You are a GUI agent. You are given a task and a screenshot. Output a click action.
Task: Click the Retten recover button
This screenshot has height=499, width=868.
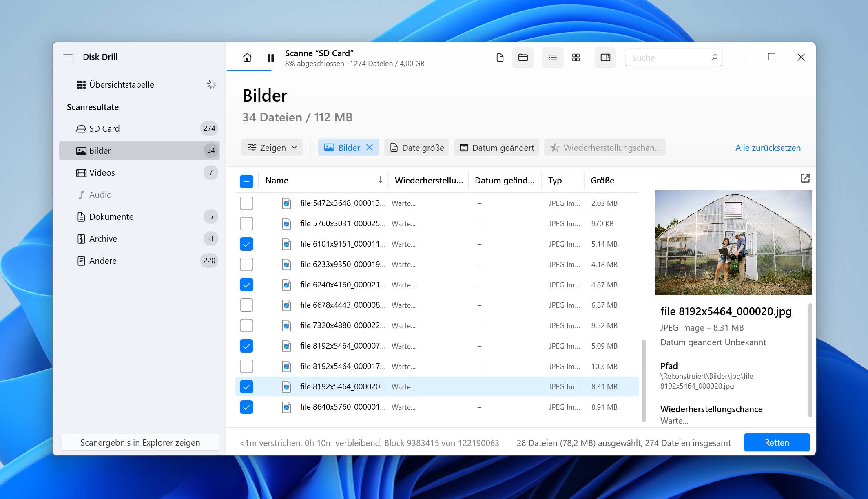[x=777, y=443]
